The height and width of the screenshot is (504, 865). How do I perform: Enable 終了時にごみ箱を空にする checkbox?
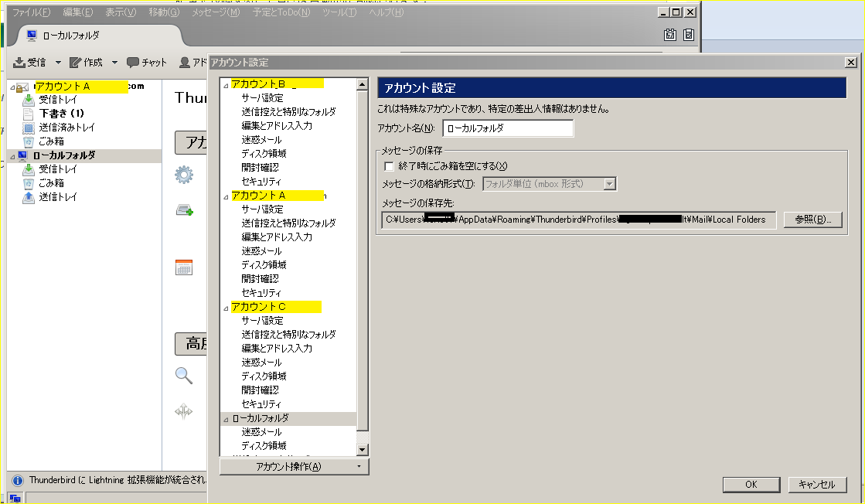click(x=389, y=166)
